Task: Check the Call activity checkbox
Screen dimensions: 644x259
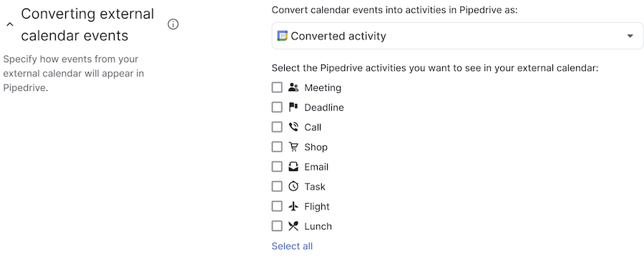Action: [x=277, y=127]
